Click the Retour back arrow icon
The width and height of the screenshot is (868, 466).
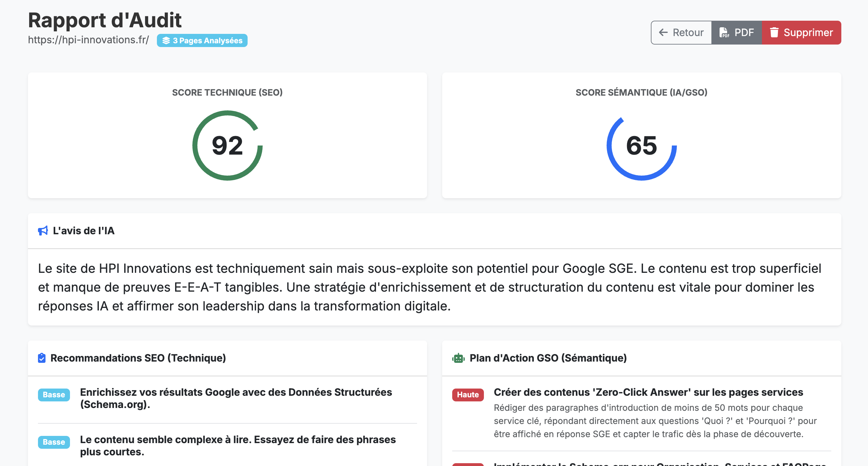pyautogui.click(x=663, y=32)
